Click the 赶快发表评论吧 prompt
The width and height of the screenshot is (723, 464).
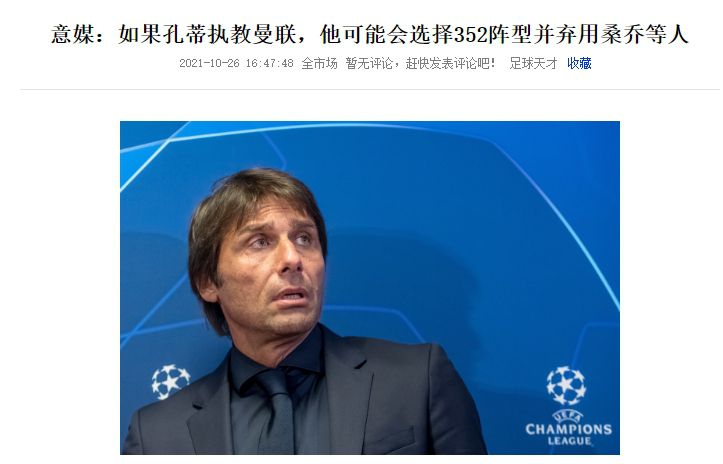(450, 63)
